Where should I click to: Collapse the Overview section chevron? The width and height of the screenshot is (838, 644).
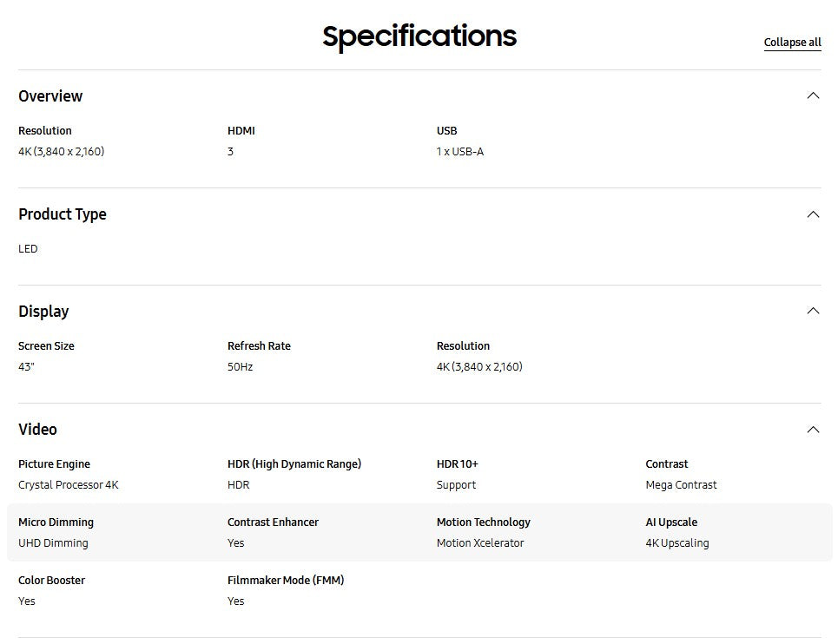pyautogui.click(x=813, y=95)
